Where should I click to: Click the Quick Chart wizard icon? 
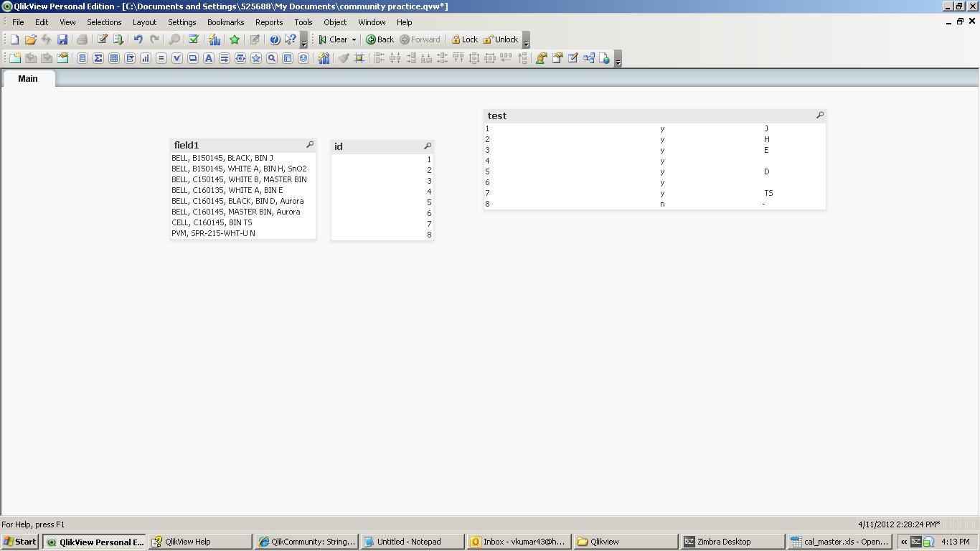pyautogui.click(x=215, y=40)
